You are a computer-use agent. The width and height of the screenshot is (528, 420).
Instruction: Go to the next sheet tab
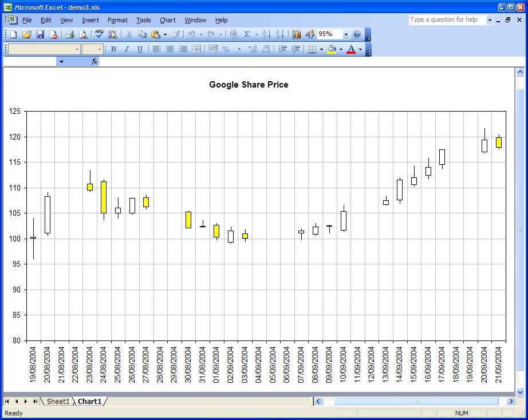(26, 401)
